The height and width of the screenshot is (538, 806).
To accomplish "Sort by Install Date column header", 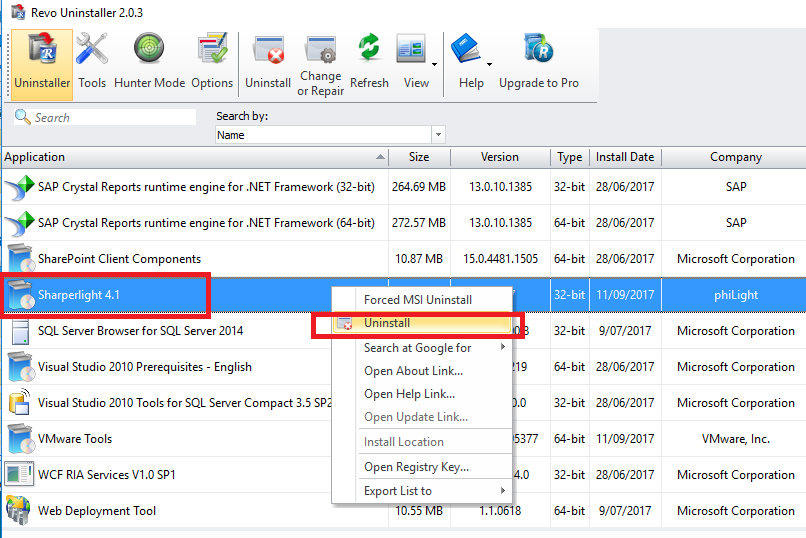I will pyautogui.click(x=625, y=157).
